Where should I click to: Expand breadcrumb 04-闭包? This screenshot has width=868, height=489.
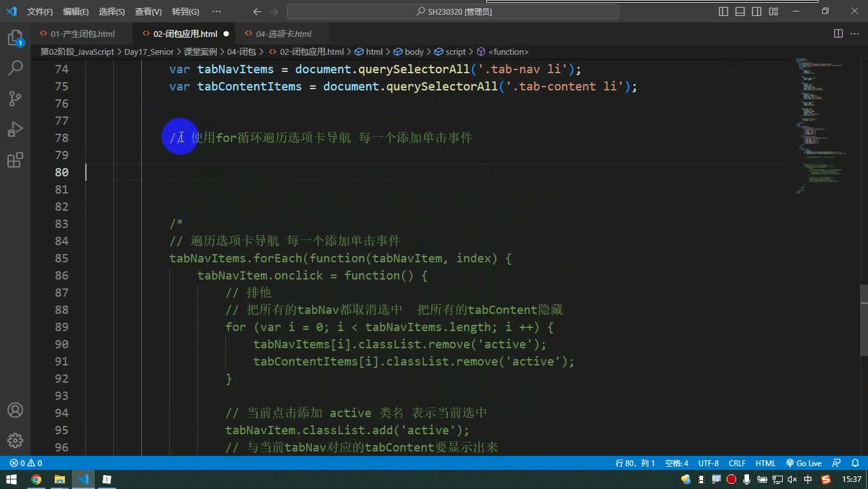click(x=241, y=52)
